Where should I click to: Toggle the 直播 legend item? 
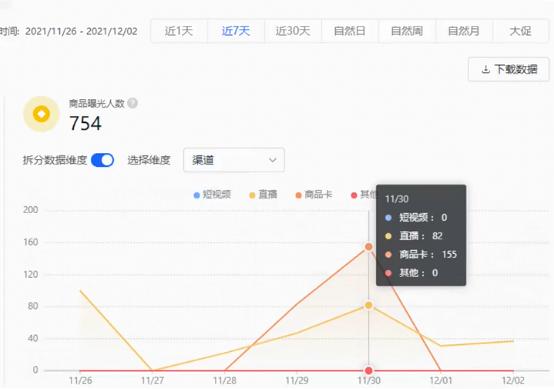click(x=263, y=195)
